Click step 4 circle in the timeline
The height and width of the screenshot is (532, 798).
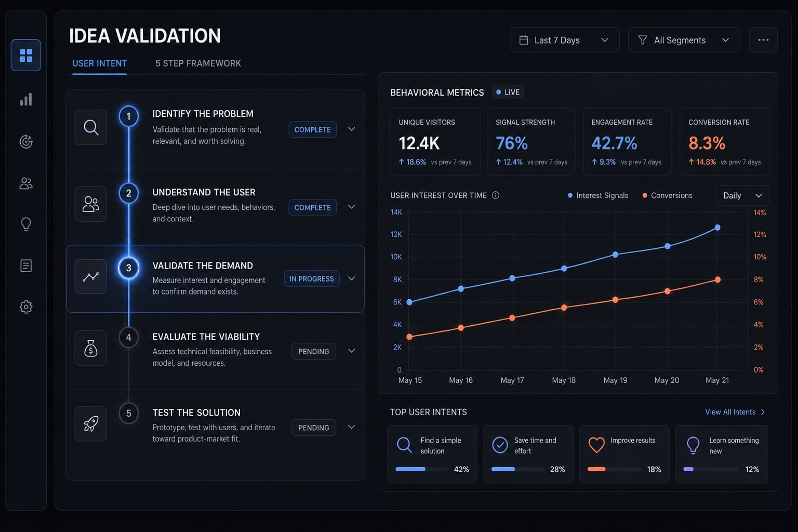(129, 338)
